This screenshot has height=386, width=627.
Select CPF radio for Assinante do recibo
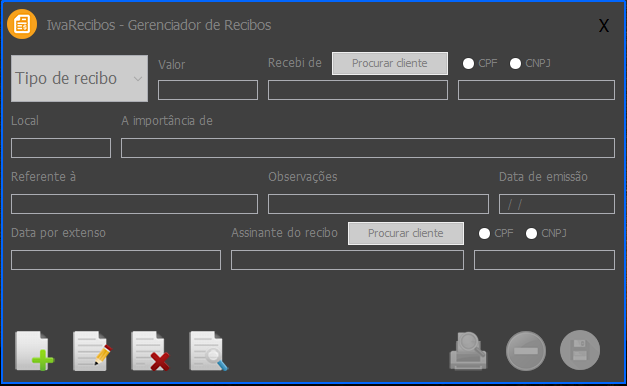tap(484, 233)
